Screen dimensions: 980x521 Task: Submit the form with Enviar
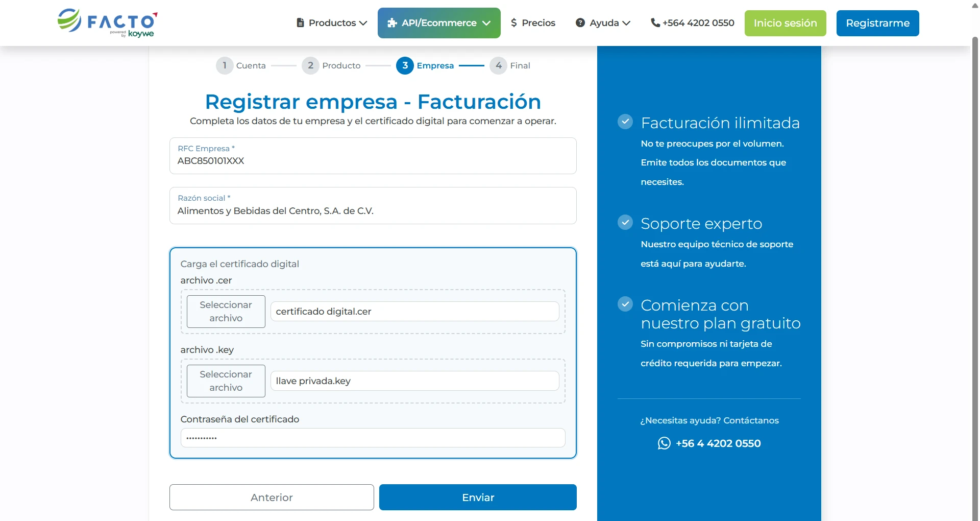(478, 497)
